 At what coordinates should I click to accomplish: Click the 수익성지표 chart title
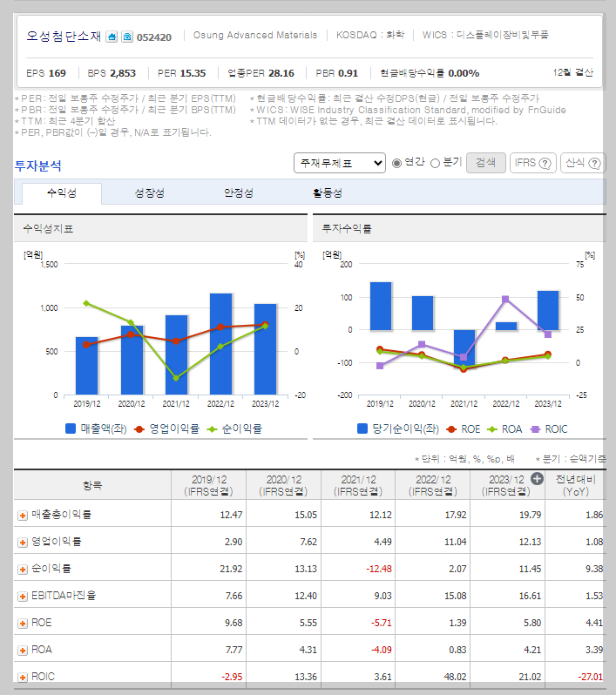click(48, 229)
